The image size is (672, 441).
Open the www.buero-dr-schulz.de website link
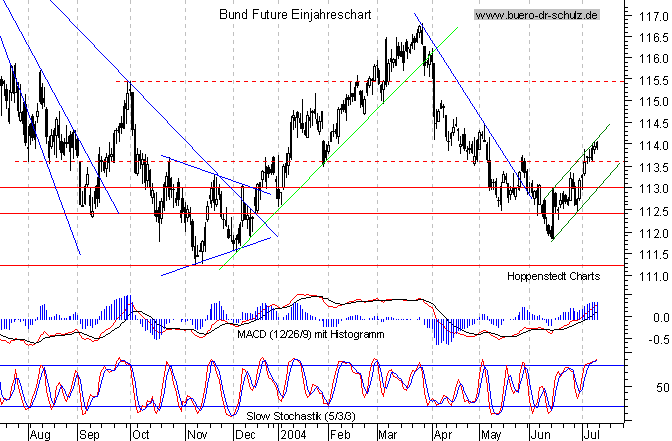(x=537, y=15)
